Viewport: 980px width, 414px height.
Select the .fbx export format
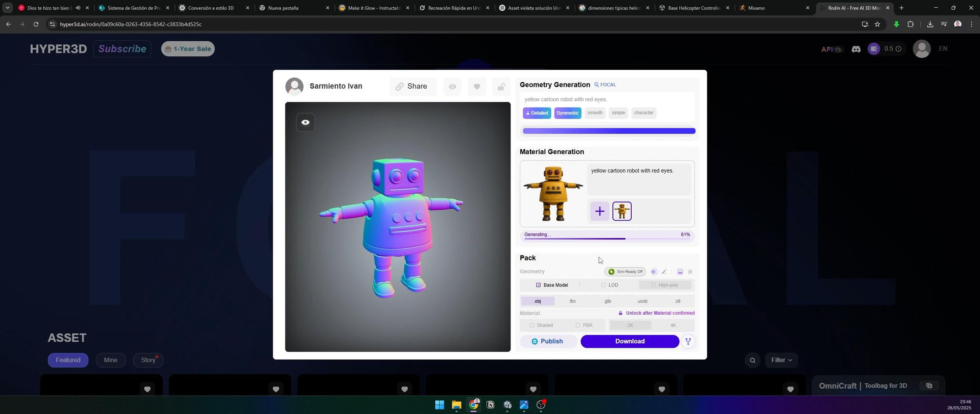click(x=572, y=301)
